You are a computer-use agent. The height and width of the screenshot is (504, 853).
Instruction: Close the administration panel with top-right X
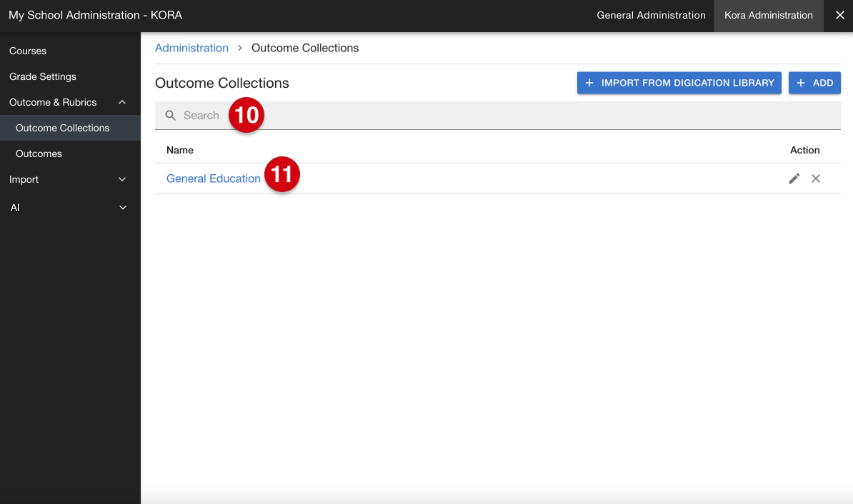[839, 15]
